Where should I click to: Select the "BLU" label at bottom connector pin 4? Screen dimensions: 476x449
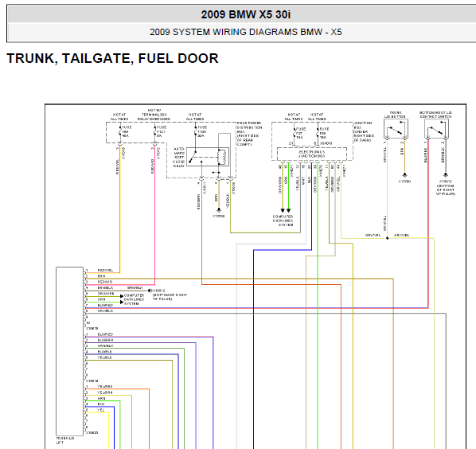click(101, 404)
